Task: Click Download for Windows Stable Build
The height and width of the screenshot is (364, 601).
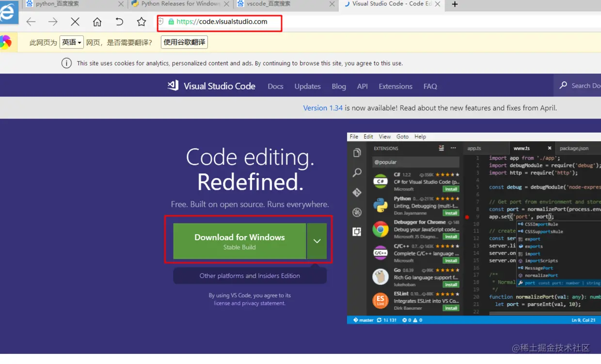Action: click(239, 241)
